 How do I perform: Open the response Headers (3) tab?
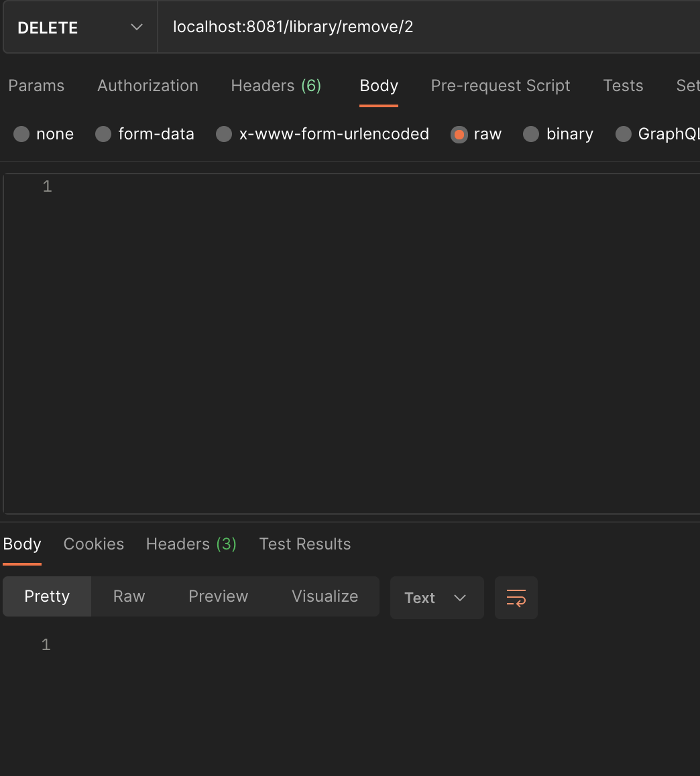pos(191,544)
